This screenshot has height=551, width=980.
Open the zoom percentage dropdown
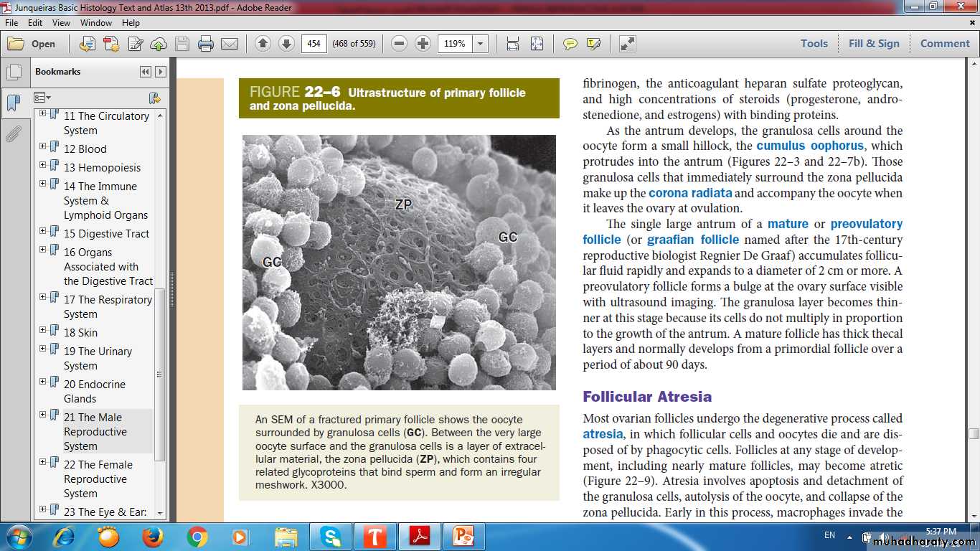coord(480,44)
